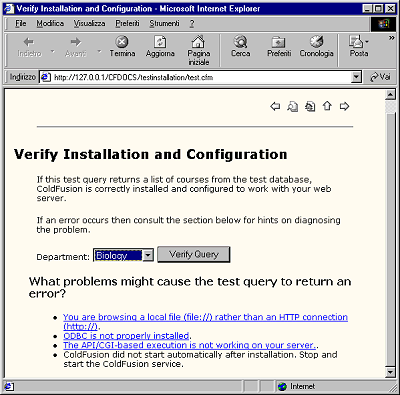Close the Internet Explorer window
This screenshot has height=395, width=400.
pyautogui.click(x=390, y=9)
